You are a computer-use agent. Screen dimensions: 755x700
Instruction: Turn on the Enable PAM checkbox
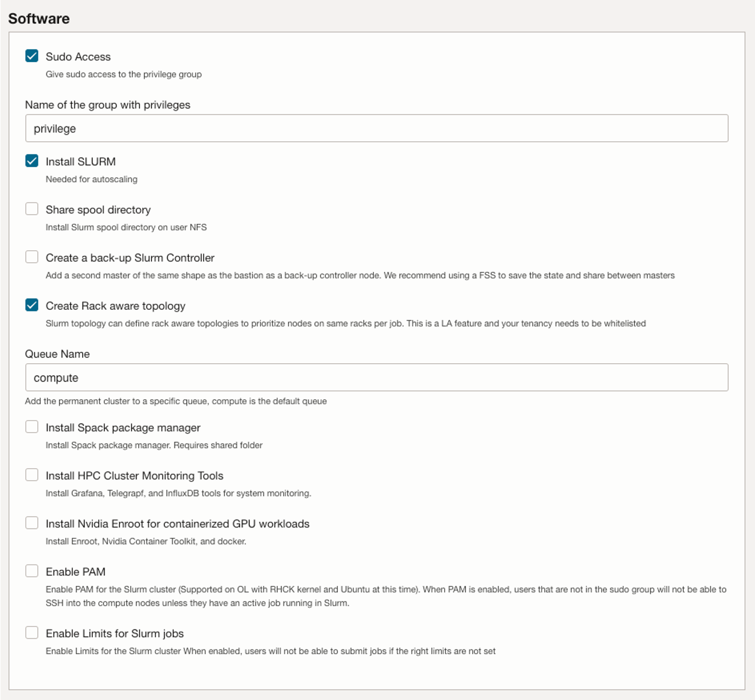click(32, 571)
